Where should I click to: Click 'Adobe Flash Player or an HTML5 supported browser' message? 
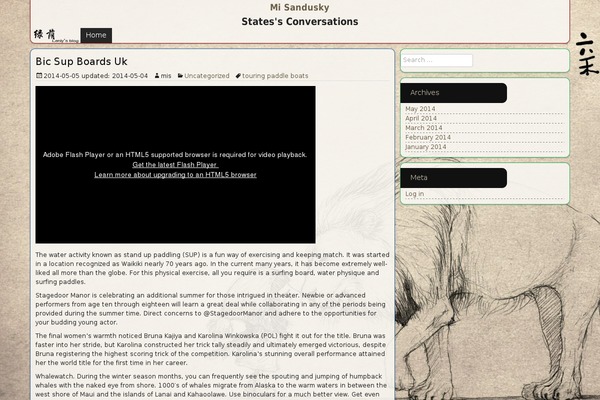pyautogui.click(x=175, y=155)
